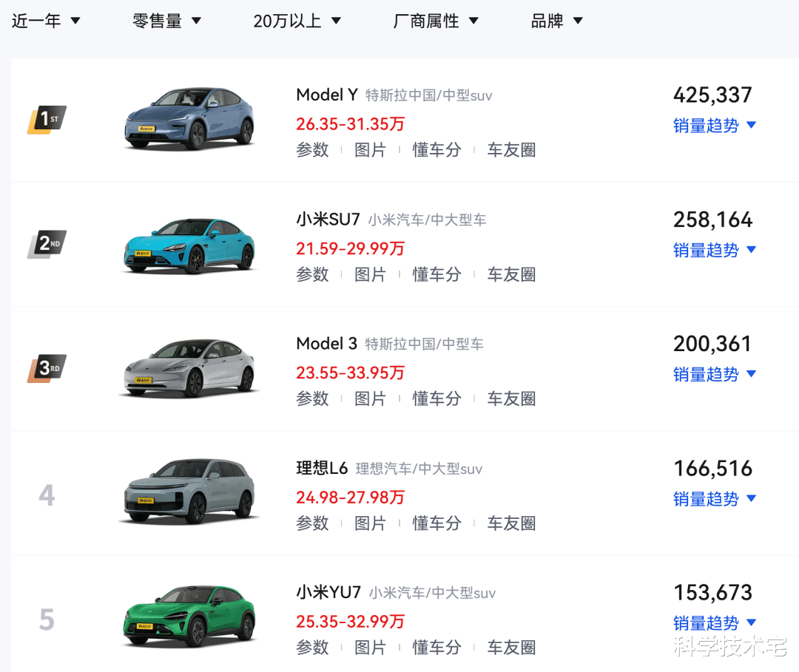Expand the 厂商属性 filter

[436, 21]
